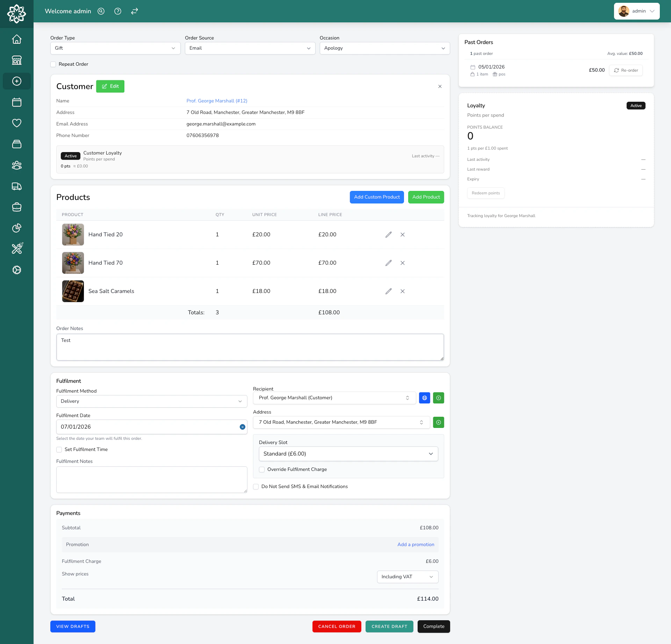The image size is (671, 644).
Task: Click into the Order Notes text area
Action: click(x=250, y=347)
